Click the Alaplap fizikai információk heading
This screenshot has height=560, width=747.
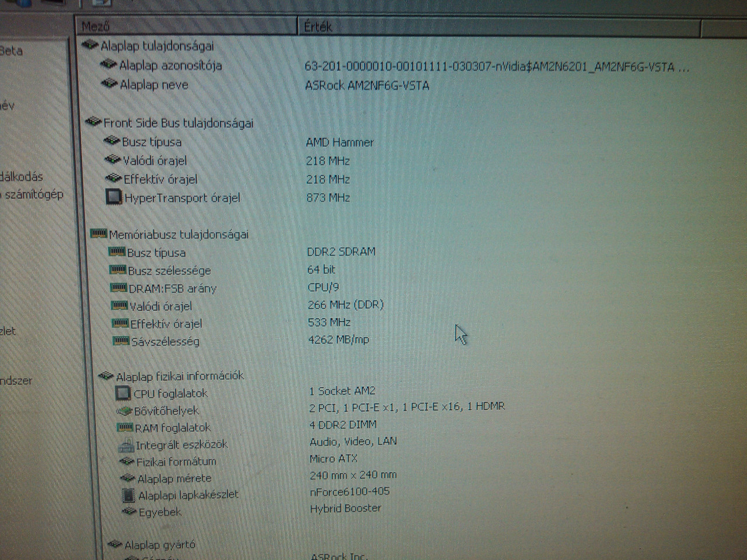[x=180, y=376]
